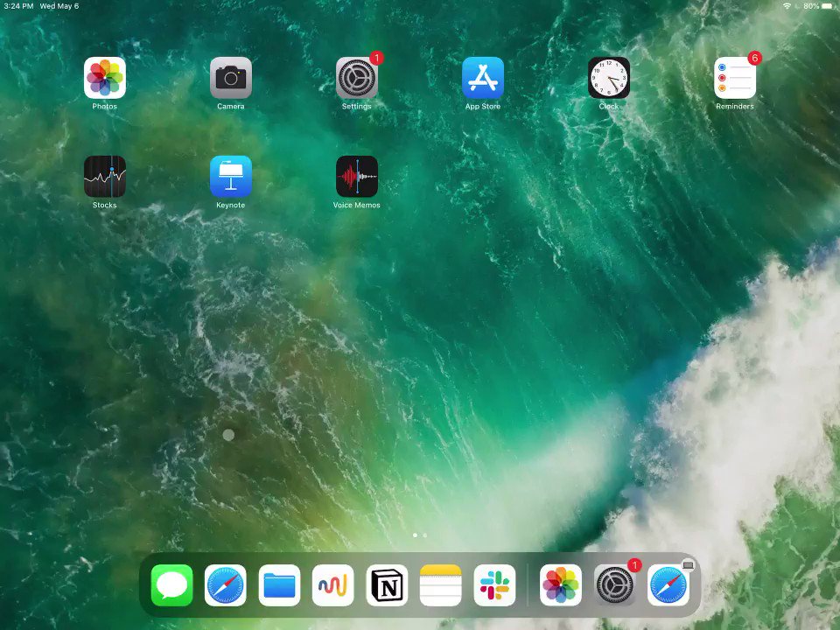This screenshot has height=630, width=840.
Task: Click the "Stocks" label text
Action: [x=104, y=205]
